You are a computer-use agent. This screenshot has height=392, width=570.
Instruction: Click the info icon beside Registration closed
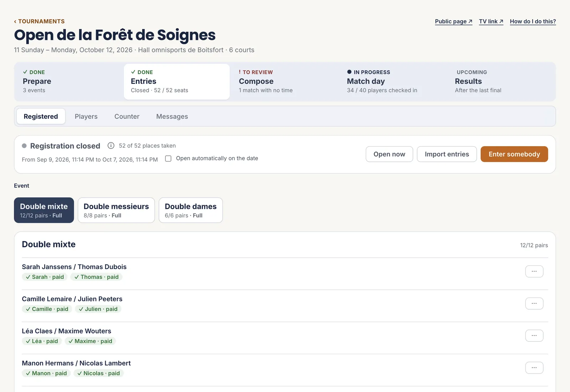click(x=111, y=145)
